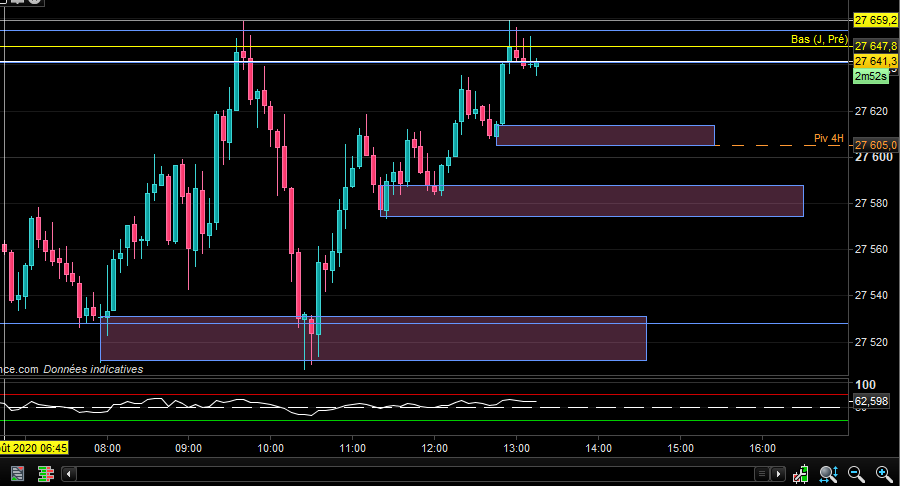Screen dimensions: 900x486
Task: Click the 27 620 price axis label
Action: [871, 111]
